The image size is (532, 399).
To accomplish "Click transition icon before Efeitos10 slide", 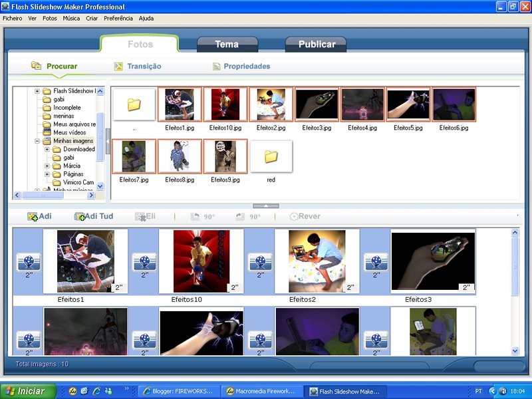I will pyautogui.click(x=144, y=262).
